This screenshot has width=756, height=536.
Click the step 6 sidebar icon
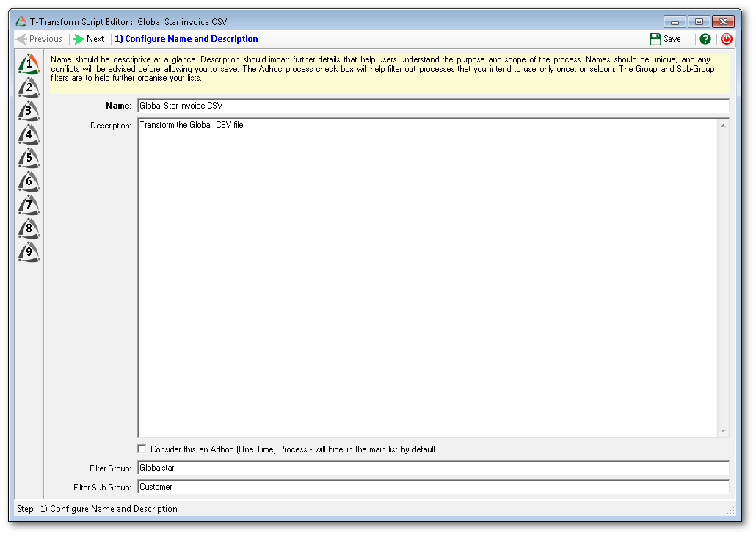pos(29,181)
